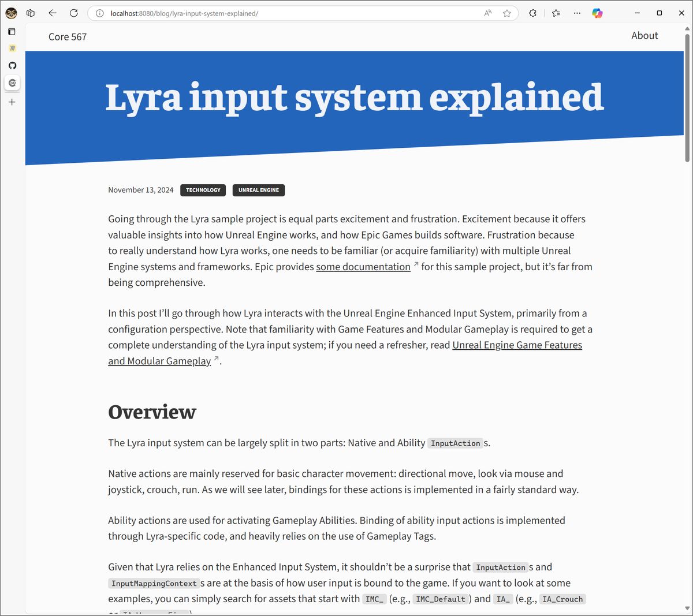Toggle vertical tabs pane icon
This screenshot has height=616, width=693.
click(x=12, y=32)
